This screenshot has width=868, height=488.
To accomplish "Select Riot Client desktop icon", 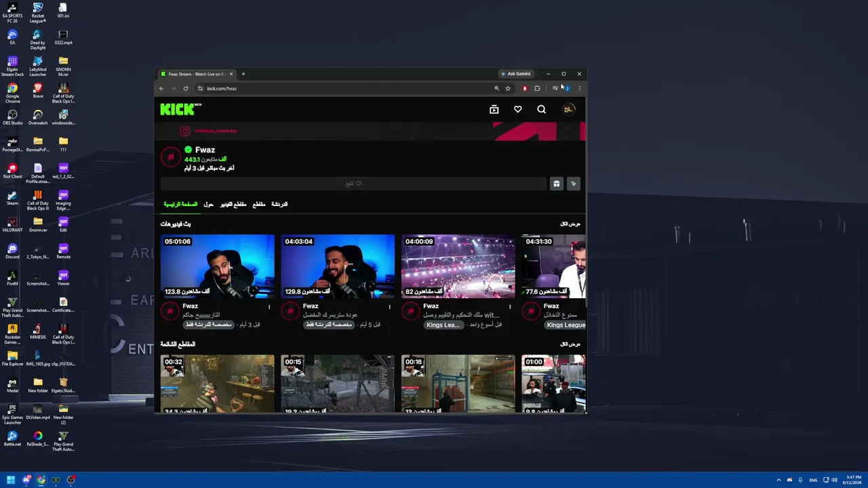I will pos(12,170).
